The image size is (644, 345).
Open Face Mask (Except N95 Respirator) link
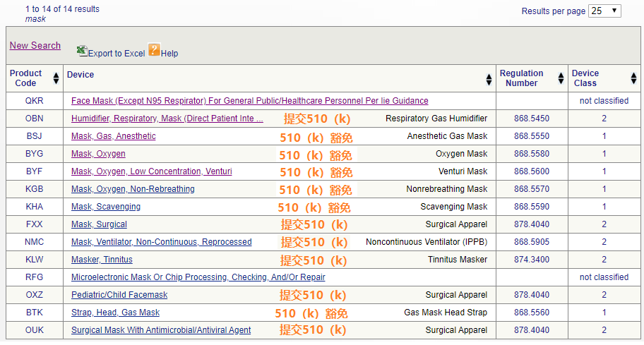coord(249,101)
